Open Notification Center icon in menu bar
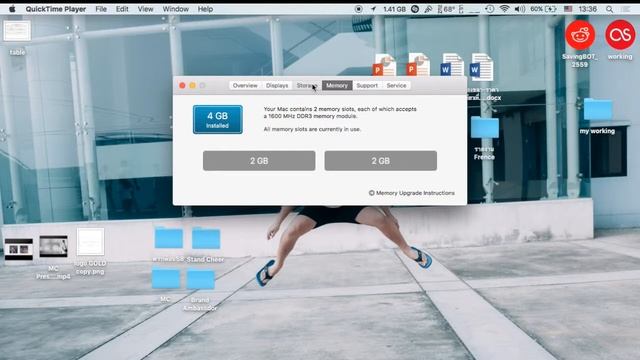Image resolution: width=640 pixels, height=360 pixels. [627, 9]
